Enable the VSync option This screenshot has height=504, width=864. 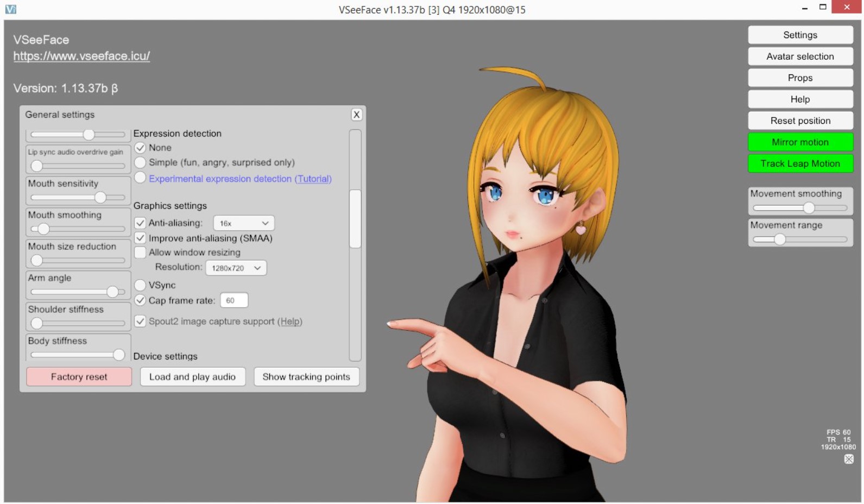click(x=140, y=285)
